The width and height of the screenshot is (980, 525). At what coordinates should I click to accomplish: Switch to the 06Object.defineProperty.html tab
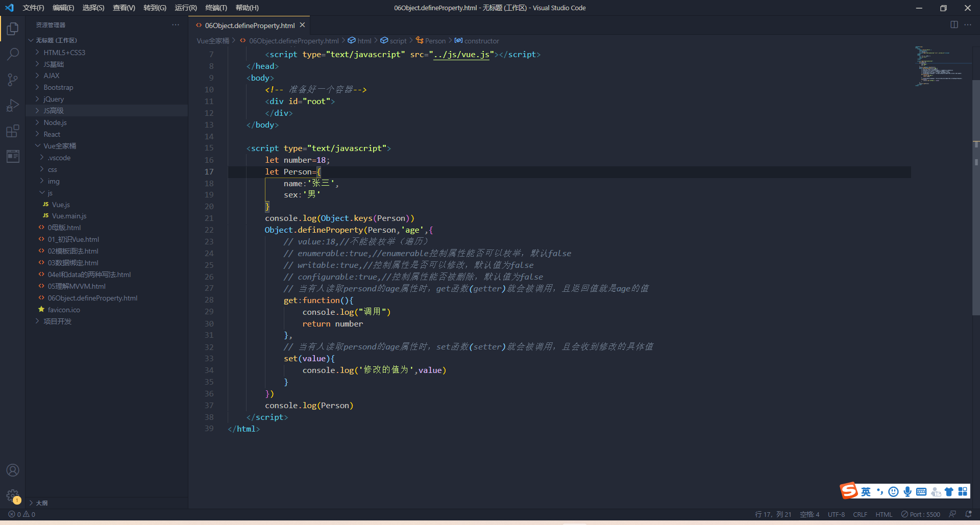(x=250, y=25)
